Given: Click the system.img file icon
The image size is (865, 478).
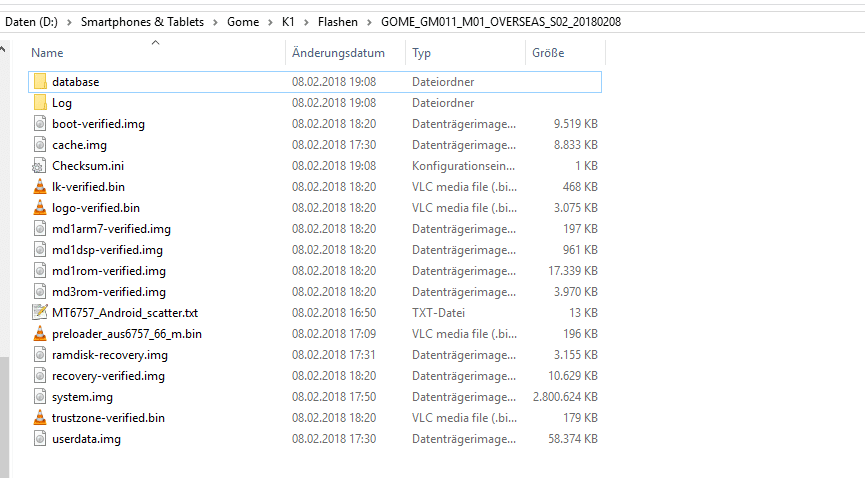Looking at the screenshot, I should pyautogui.click(x=40, y=397).
